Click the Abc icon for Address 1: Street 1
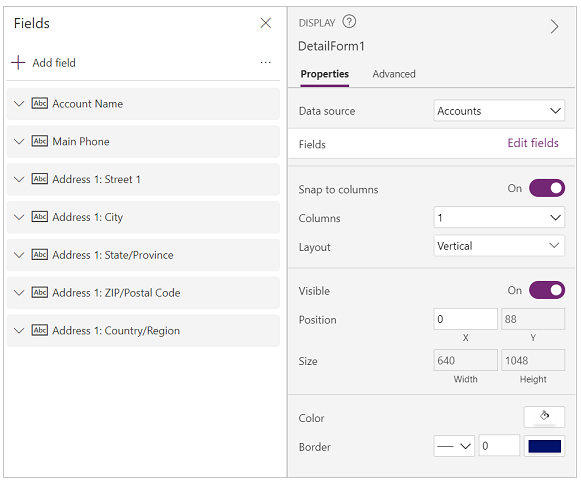Image resolution: width=581 pixels, height=483 pixels. click(x=40, y=179)
